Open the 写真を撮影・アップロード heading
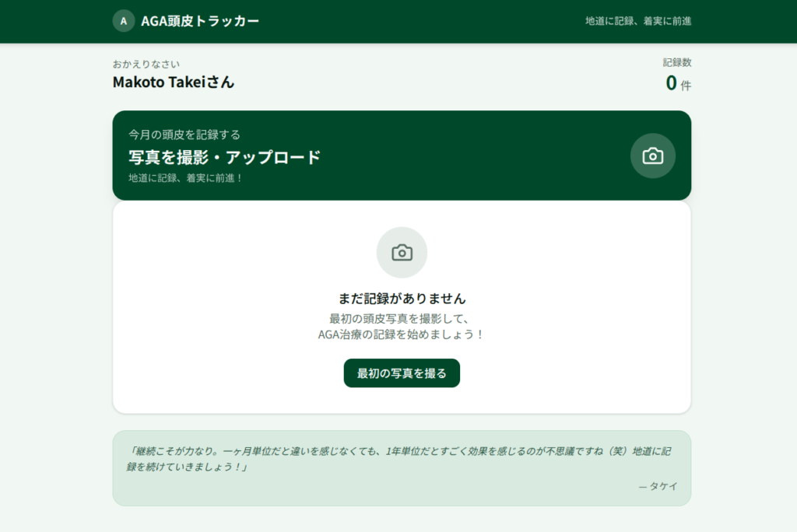Viewport: 797px width, 532px height. pos(224,157)
